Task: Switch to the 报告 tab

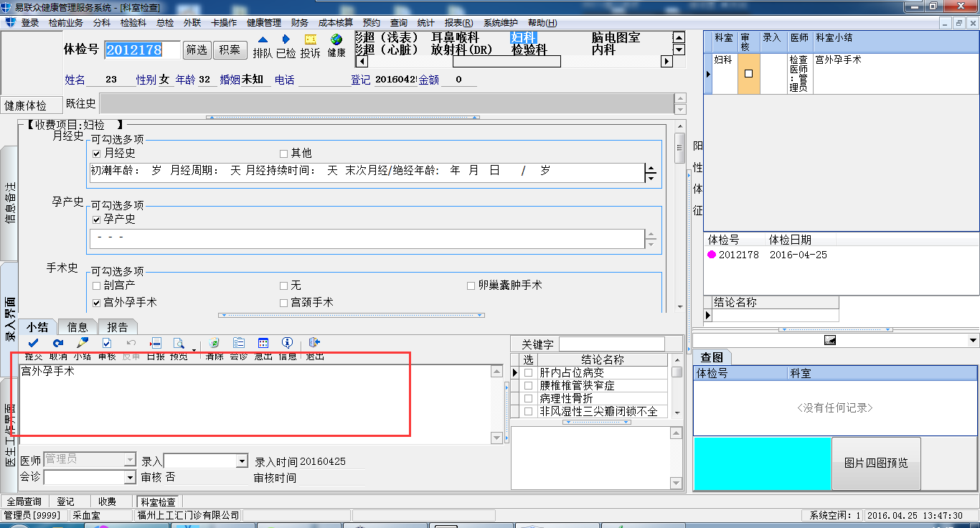Action: pos(118,327)
